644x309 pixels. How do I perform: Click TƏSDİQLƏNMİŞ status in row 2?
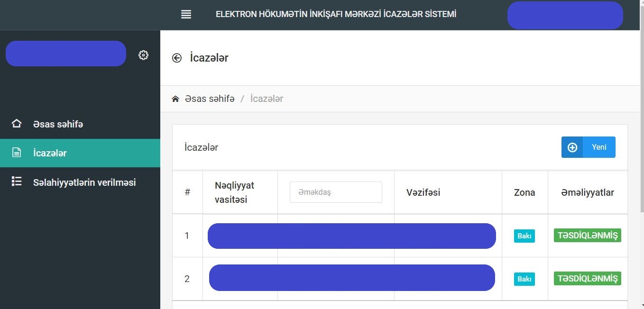click(587, 278)
